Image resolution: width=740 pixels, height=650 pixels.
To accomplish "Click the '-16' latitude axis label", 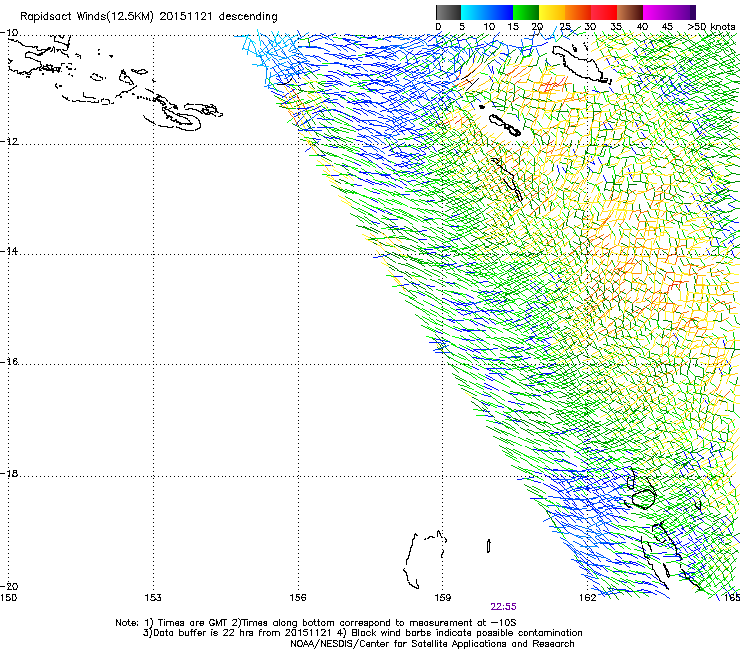I will [9, 362].
